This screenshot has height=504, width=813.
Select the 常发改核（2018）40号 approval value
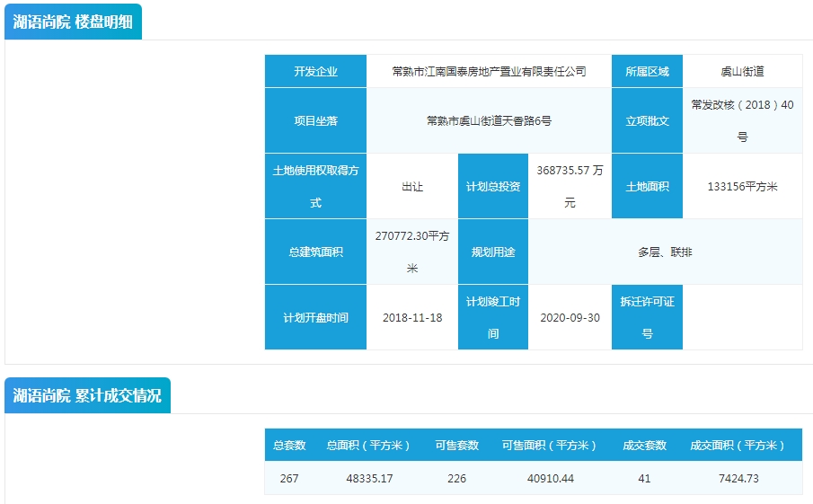pos(742,120)
